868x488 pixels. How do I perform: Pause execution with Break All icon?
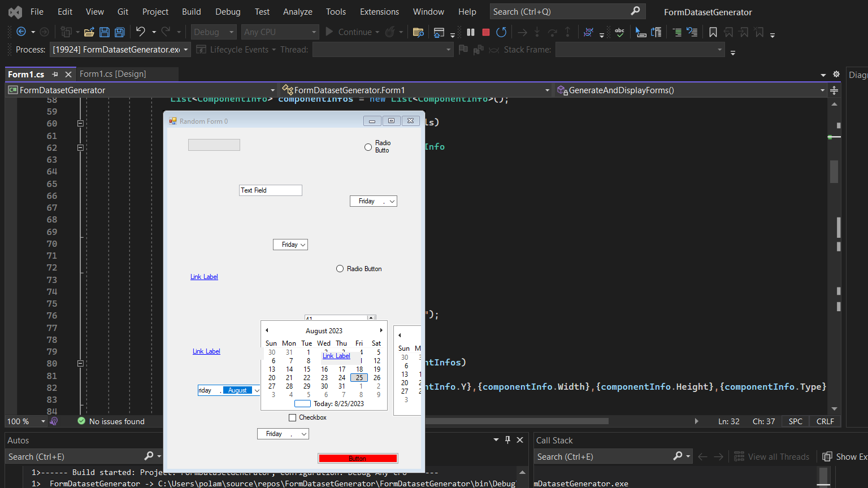470,32
